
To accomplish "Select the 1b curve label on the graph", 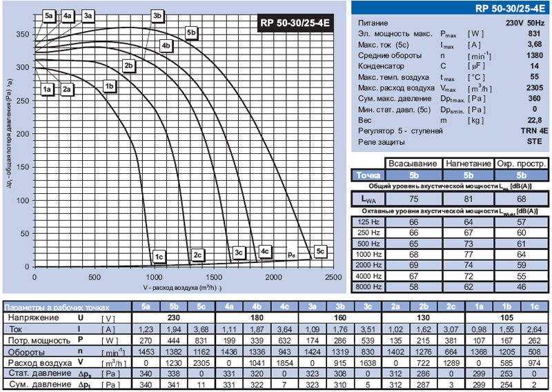I will (109, 86).
